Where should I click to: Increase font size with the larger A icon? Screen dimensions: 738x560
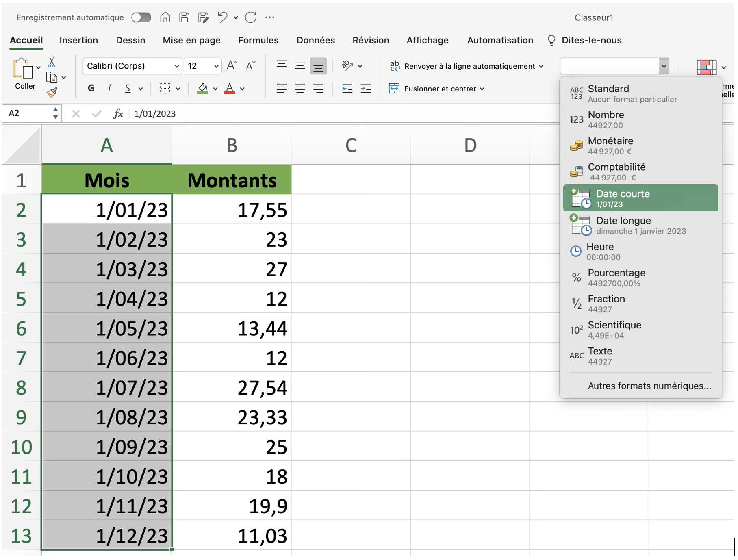[x=232, y=66]
